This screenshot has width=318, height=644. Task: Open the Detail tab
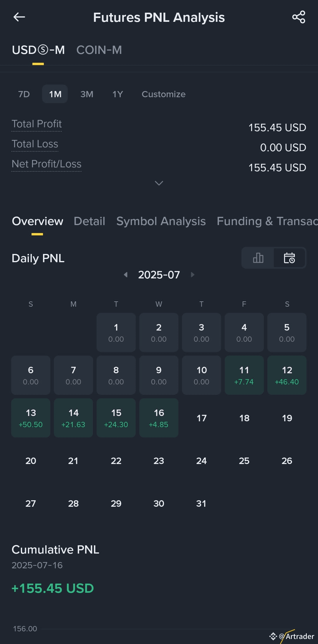point(89,221)
